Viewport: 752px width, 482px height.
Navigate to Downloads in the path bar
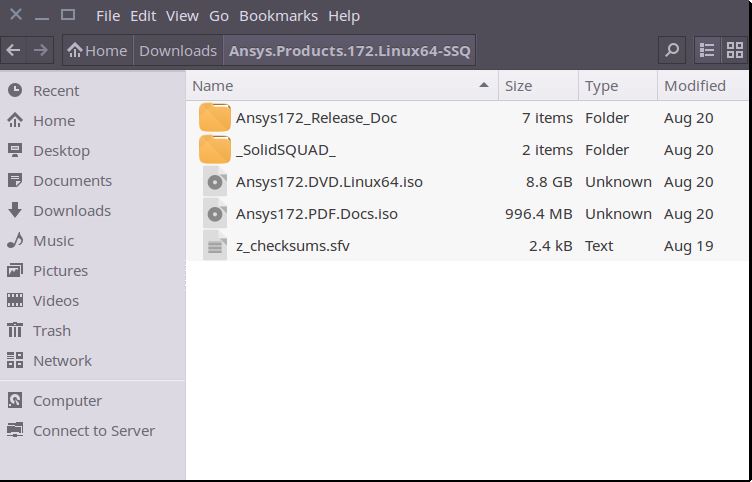tap(178, 50)
